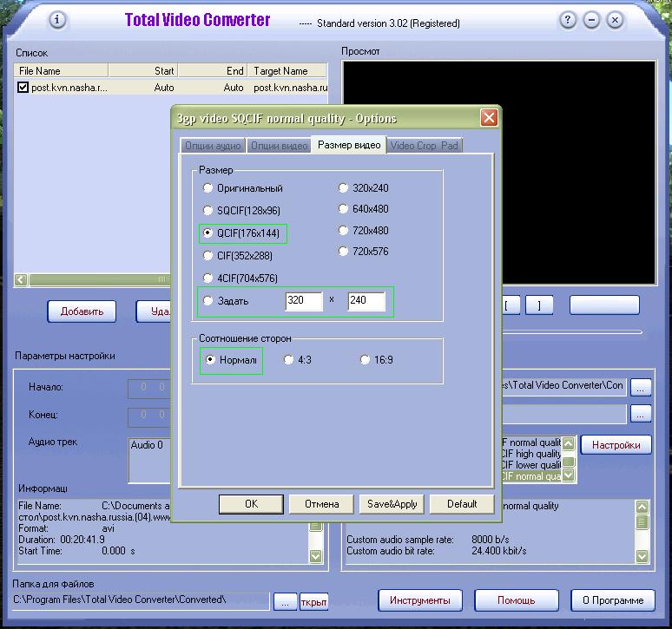Select Audio 0 in audio track list

coord(147,445)
